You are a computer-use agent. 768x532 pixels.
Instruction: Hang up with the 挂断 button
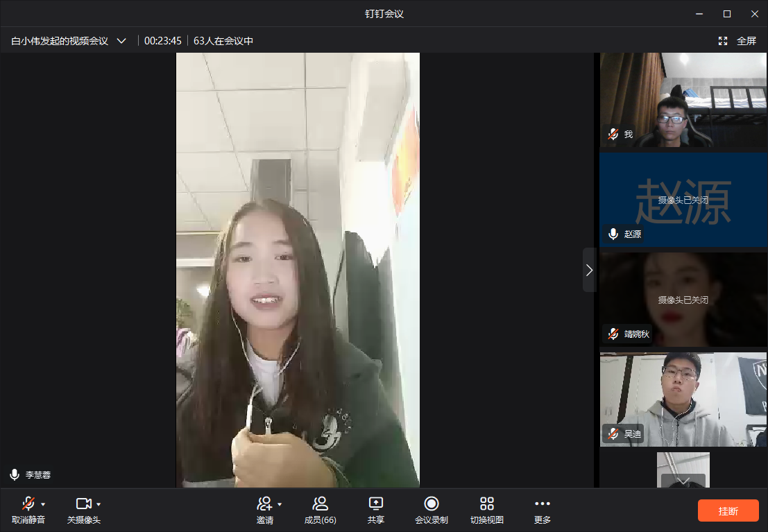pos(728,510)
